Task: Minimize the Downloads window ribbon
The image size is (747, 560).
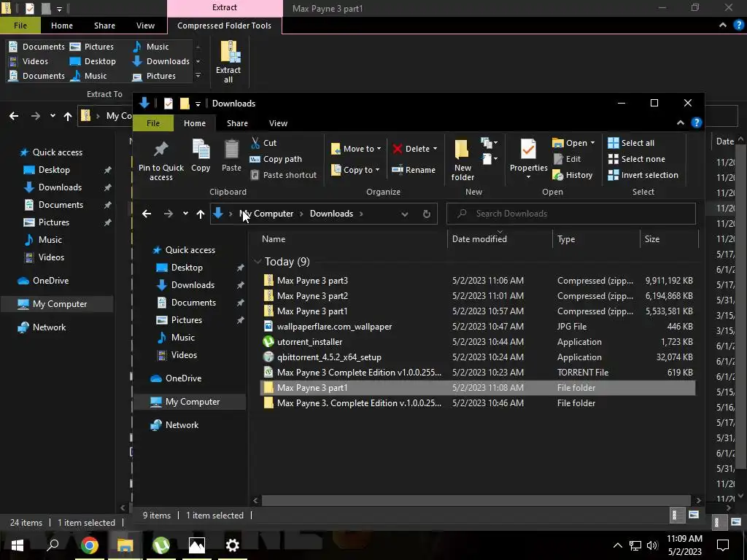Action: tap(681, 122)
